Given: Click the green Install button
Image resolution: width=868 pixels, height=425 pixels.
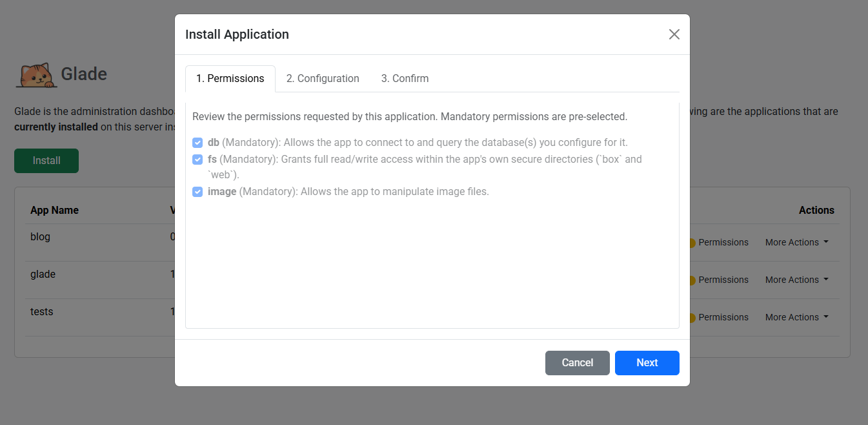Looking at the screenshot, I should 46,161.
